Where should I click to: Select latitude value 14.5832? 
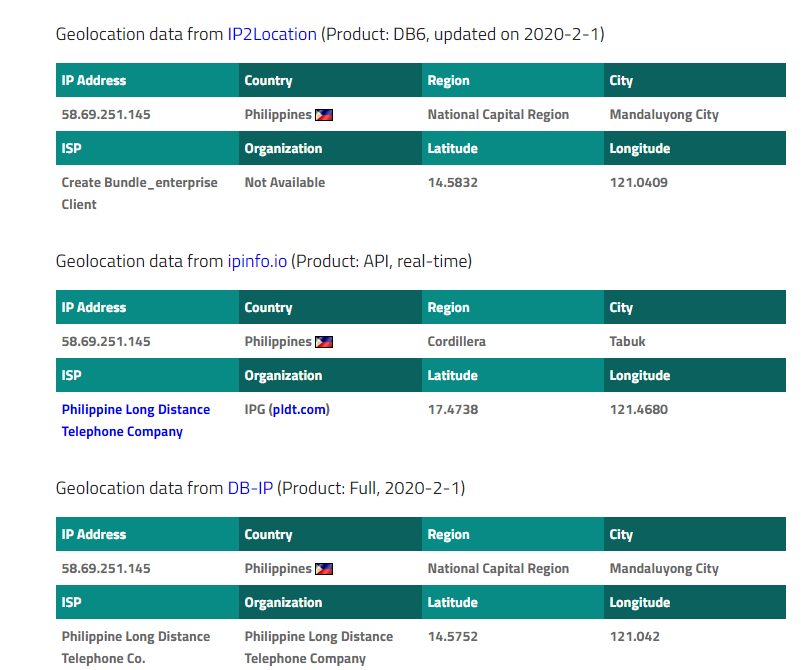[x=452, y=183]
